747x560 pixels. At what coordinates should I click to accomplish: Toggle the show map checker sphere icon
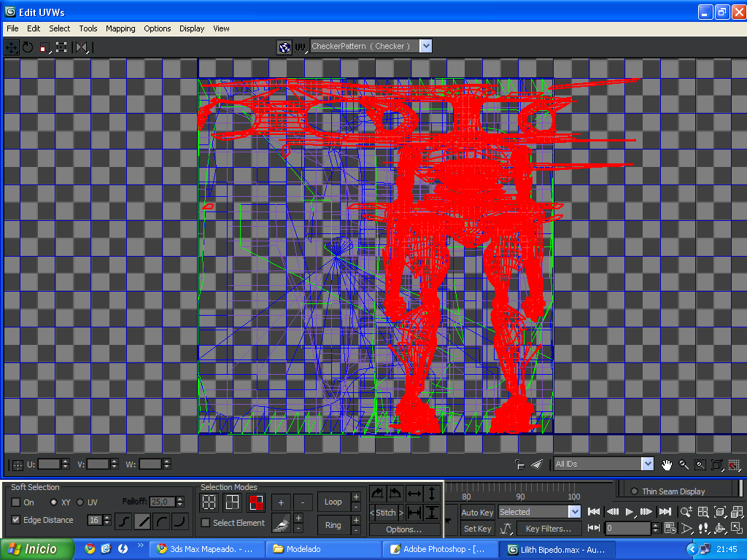[x=285, y=47]
